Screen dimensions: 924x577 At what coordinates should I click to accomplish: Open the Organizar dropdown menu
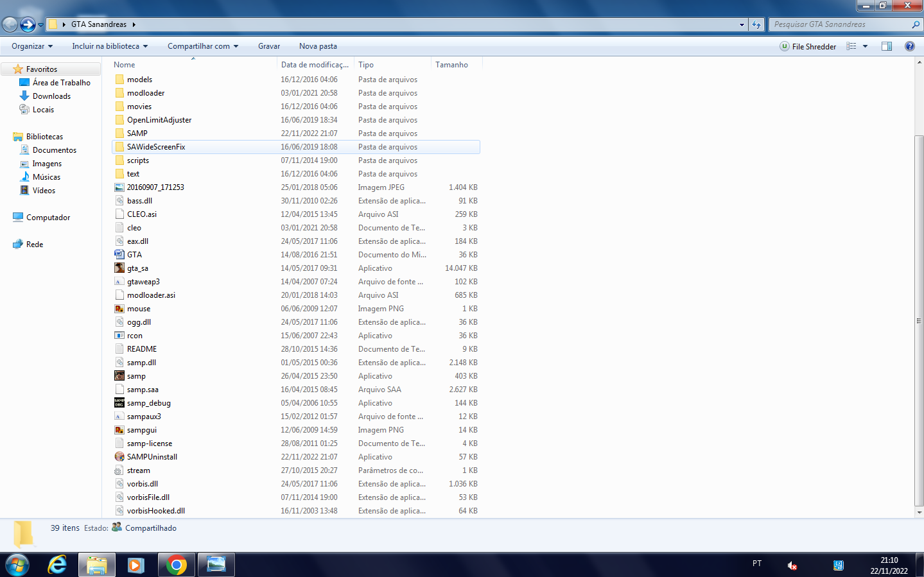(x=32, y=46)
